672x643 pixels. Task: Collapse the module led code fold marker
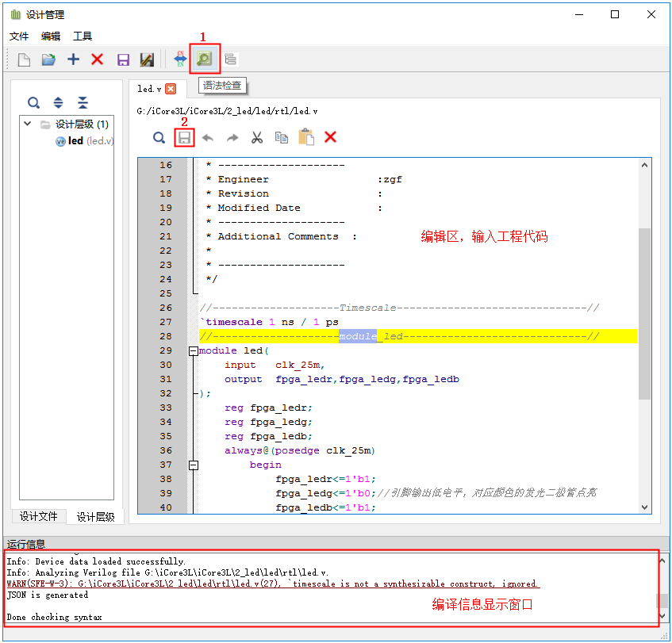[193, 351]
